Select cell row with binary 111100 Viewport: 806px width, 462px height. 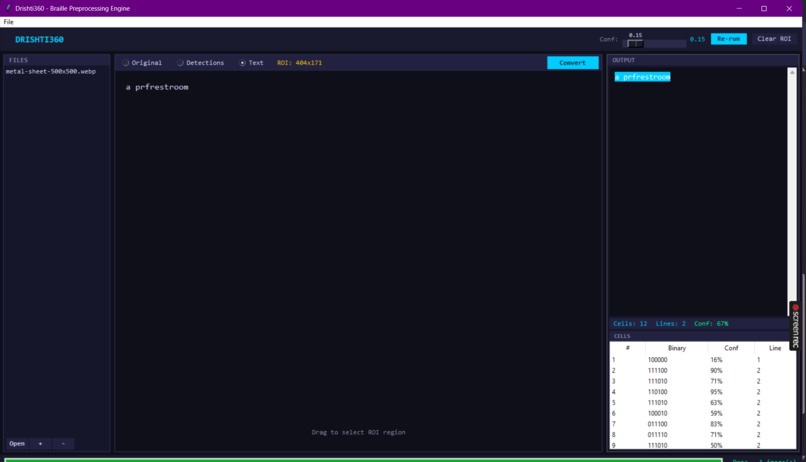702,371
